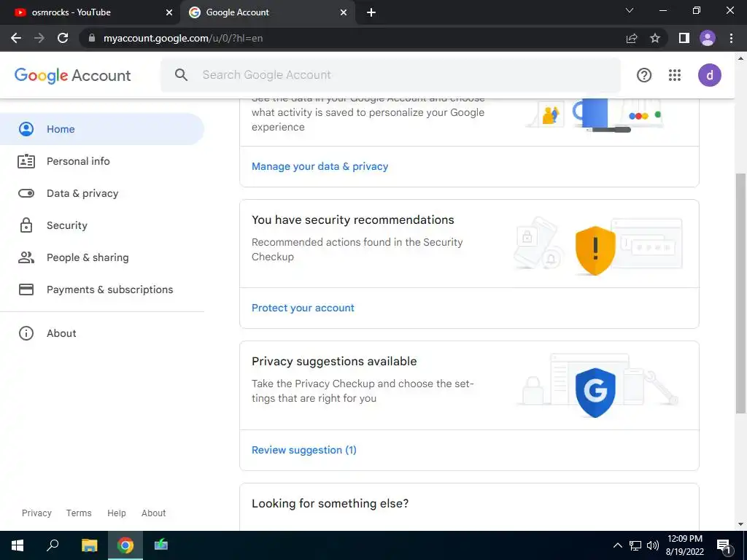Open Payments & subscriptions section
The width and height of the screenshot is (747, 560).
102,289
